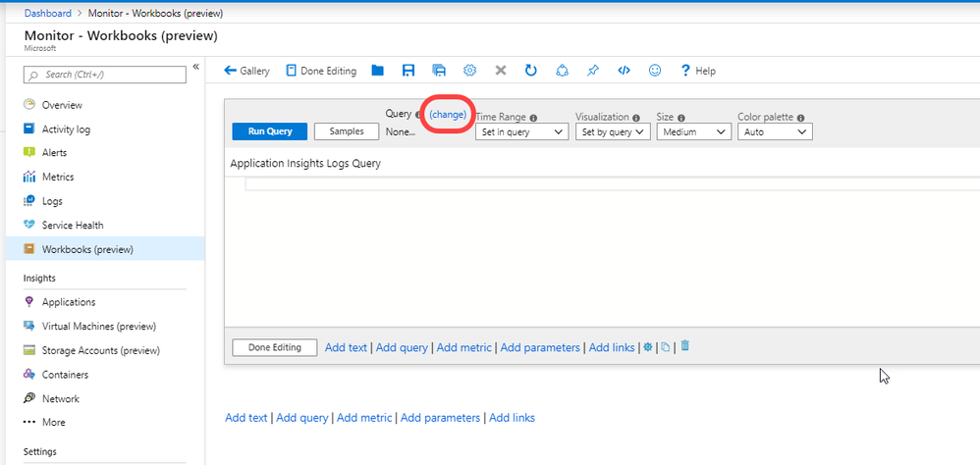
Task: Select Workbooks (preview) in the sidebar
Action: point(105,249)
